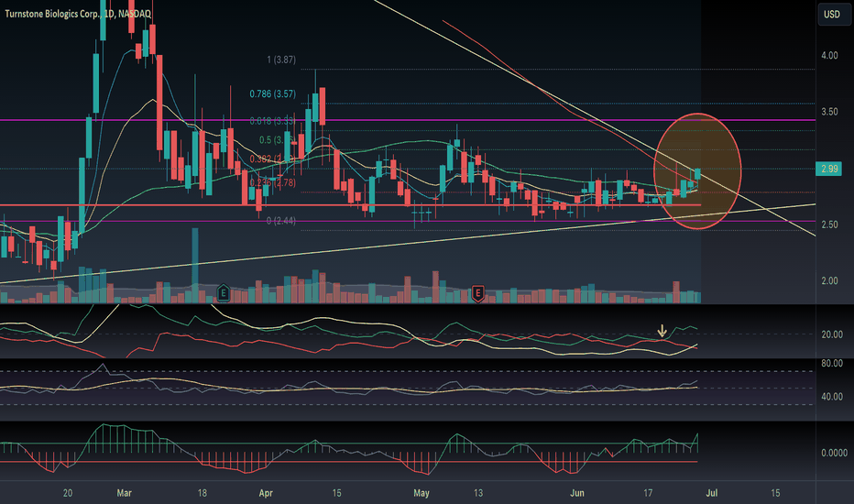Open the earnings marker E near May 13
854x504 pixels.
pyautogui.click(x=477, y=293)
